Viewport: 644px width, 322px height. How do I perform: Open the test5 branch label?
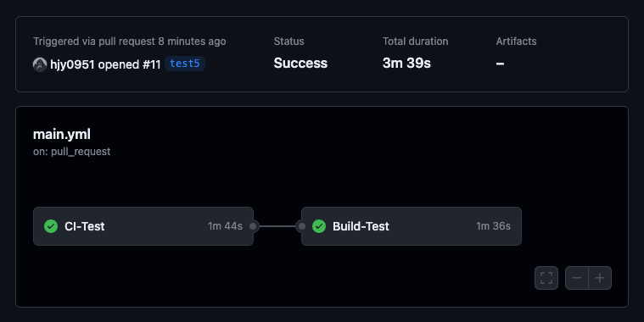coord(185,64)
